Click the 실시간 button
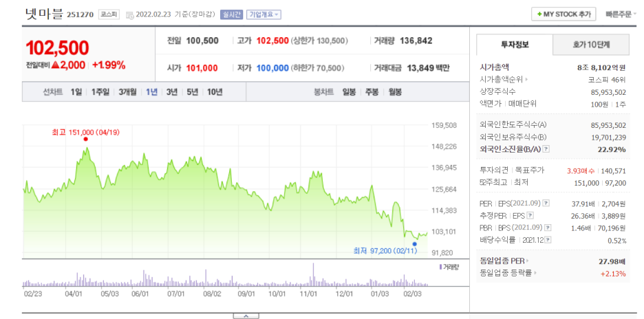The image size is (644, 319). click(231, 14)
